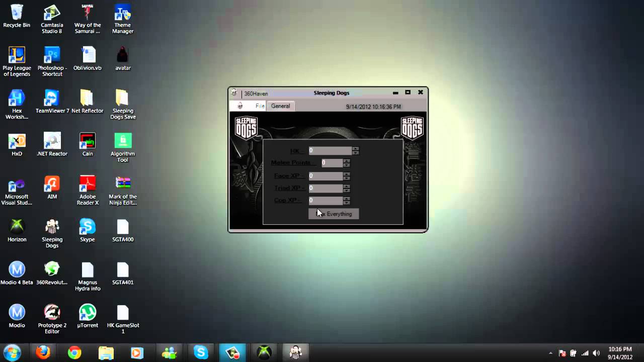Open Windows Explorer from the taskbar
The width and height of the screenshot is (644, 362).
click(106, 352)
